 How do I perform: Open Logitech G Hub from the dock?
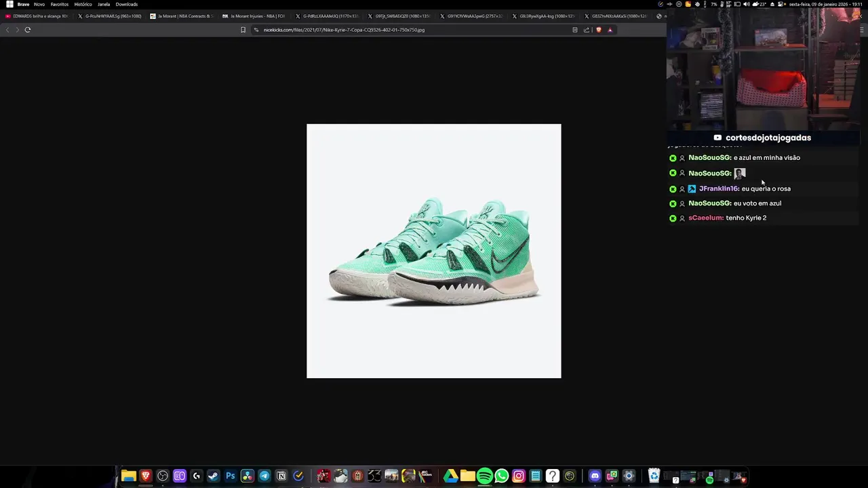(196, 476)
